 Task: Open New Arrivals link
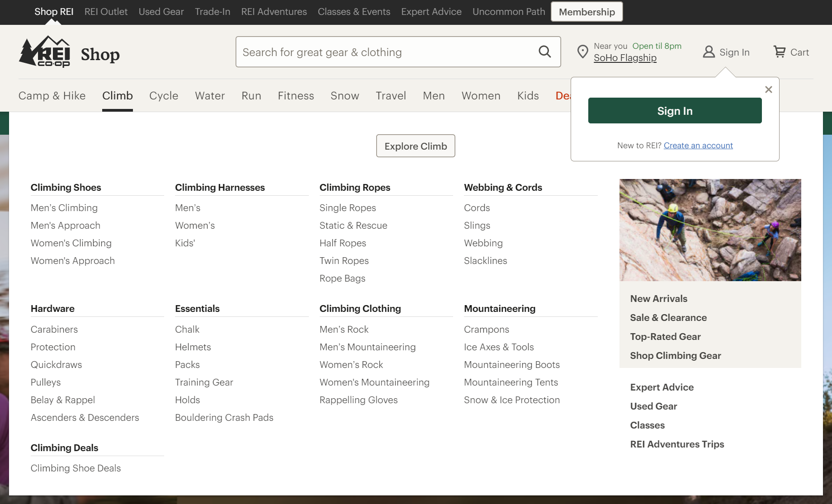(659, 299)
